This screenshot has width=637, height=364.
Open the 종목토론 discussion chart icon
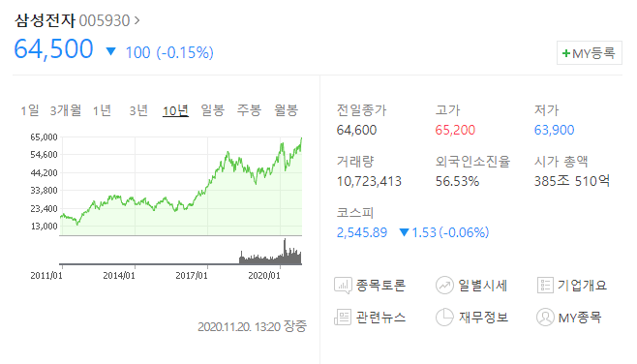(x=343, y=286)
